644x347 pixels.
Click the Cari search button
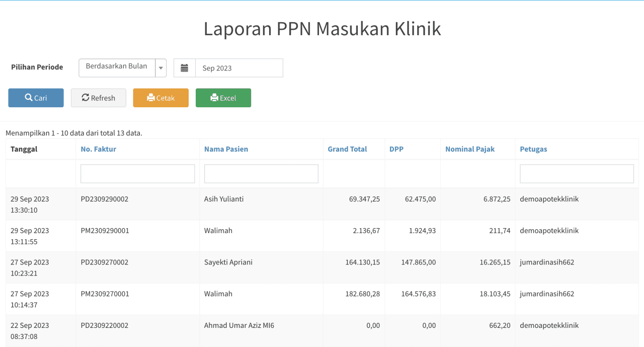point(36,98)
